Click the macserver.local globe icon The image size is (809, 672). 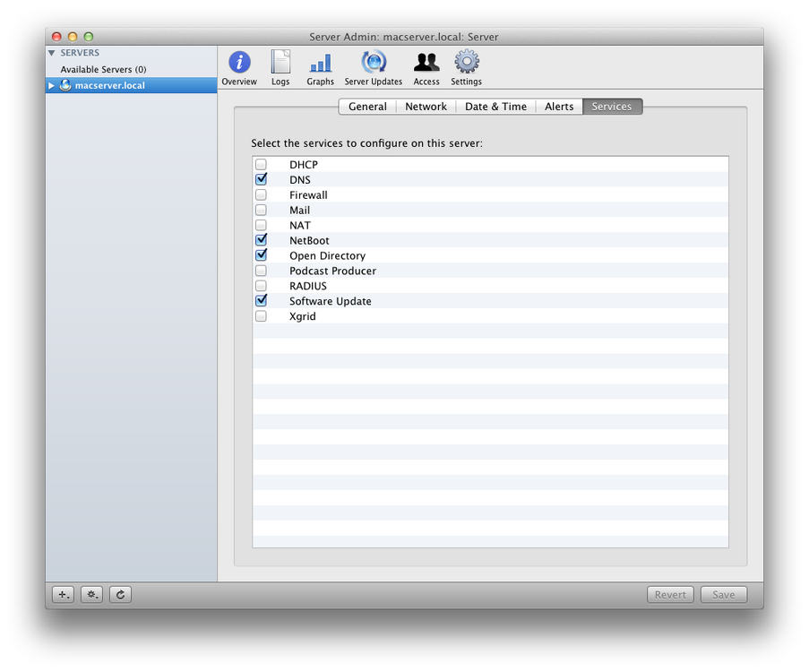pyautogui.click(x=65, y=85)
